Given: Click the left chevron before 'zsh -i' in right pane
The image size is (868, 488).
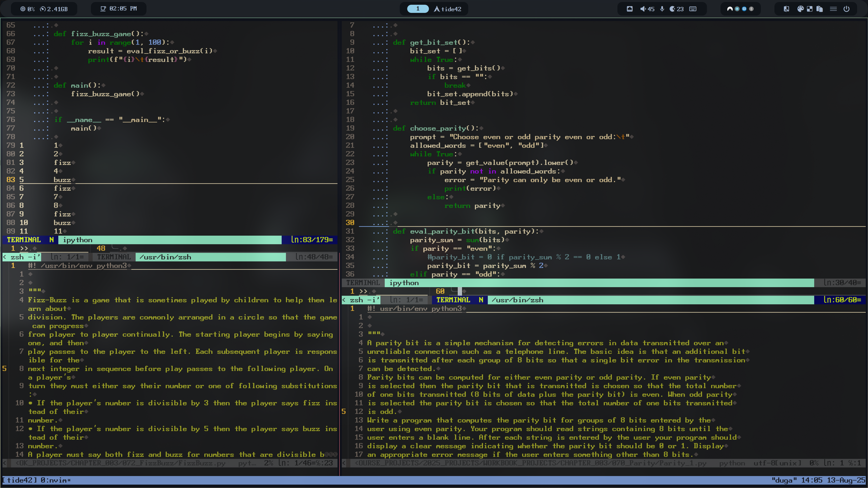Looking at the screenshot, I should click(344, 300).
